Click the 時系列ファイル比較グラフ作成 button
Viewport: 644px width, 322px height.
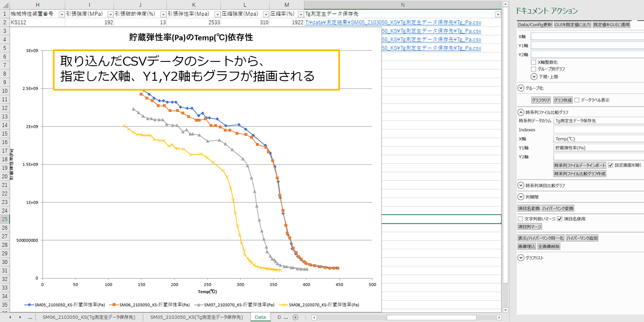coord(580,174)
